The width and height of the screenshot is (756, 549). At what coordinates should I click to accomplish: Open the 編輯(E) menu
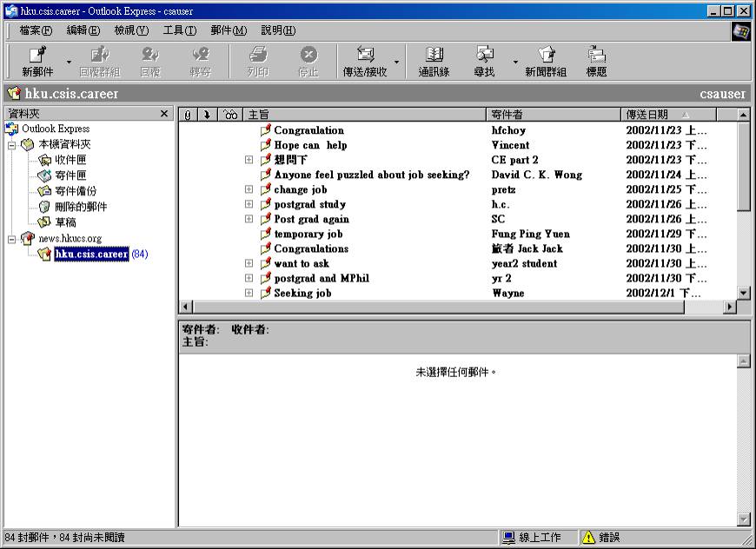tap(83, 30)
